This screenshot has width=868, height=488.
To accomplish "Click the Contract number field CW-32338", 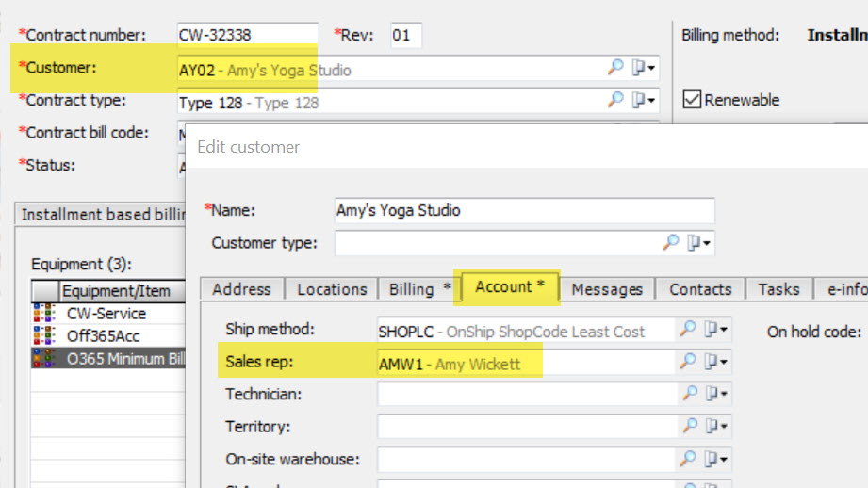I will point(248,35).
